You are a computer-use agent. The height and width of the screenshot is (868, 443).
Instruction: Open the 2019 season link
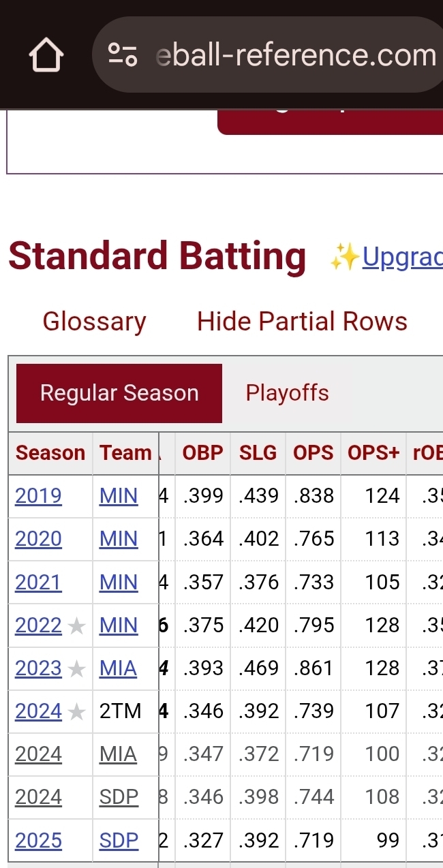38,496
